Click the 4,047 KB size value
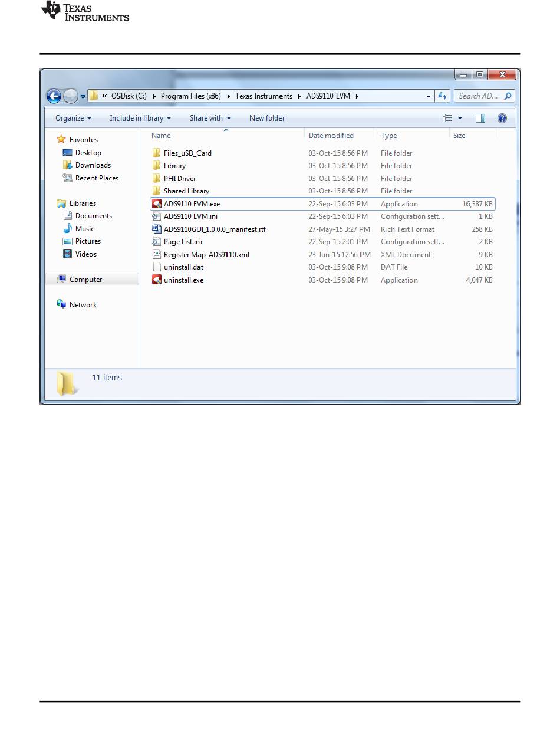The image size is (560, 732). pos(479,280)
